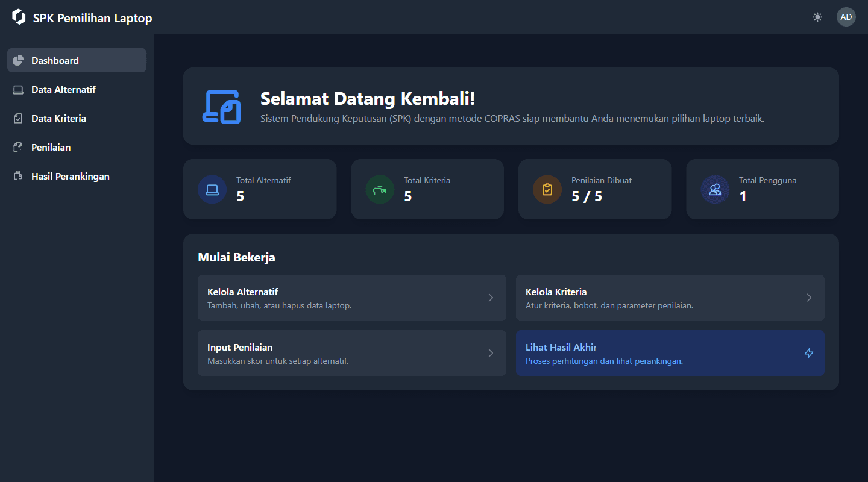Navigate to Hasil Perankingan in the sidebar
The width and height of the screenshot is (868, 482).
(x=70, y=176)
